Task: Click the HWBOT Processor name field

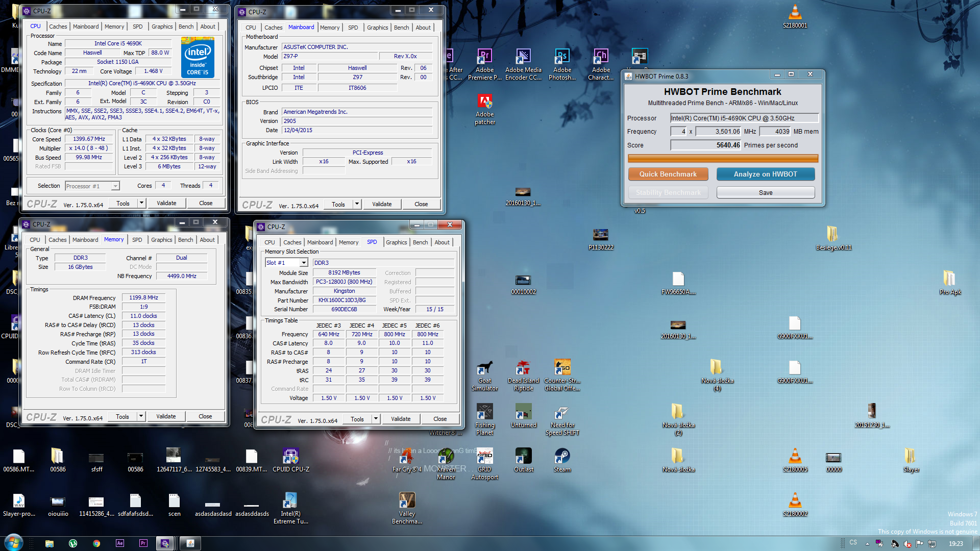Action: [x=744, y=118]
